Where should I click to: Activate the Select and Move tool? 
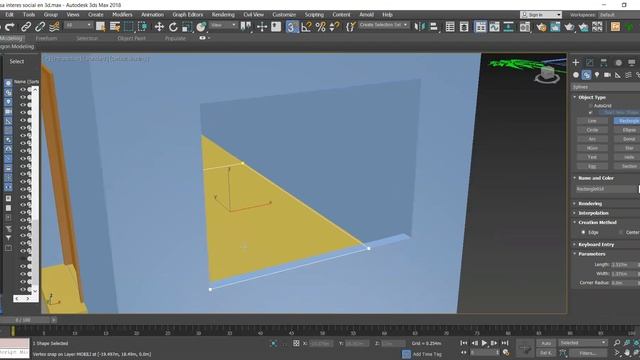(159, 27)
